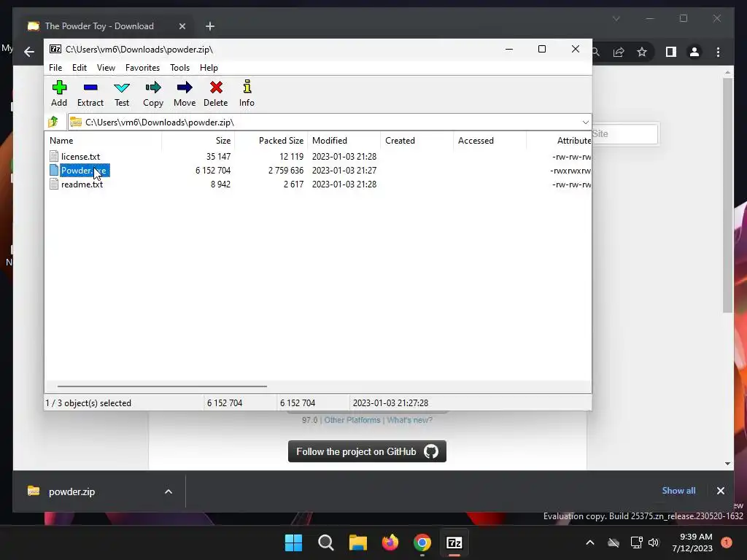
Task: Open File Explorer from taskbar
Action: click(x=357, y=542)
